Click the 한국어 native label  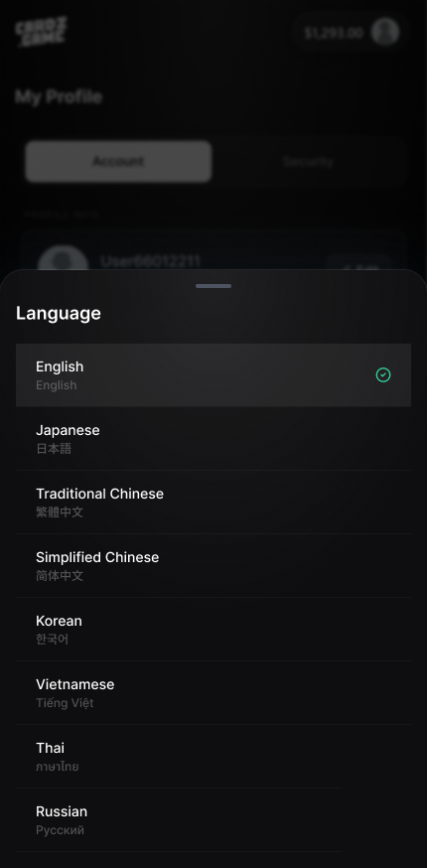tap(52, 640)
